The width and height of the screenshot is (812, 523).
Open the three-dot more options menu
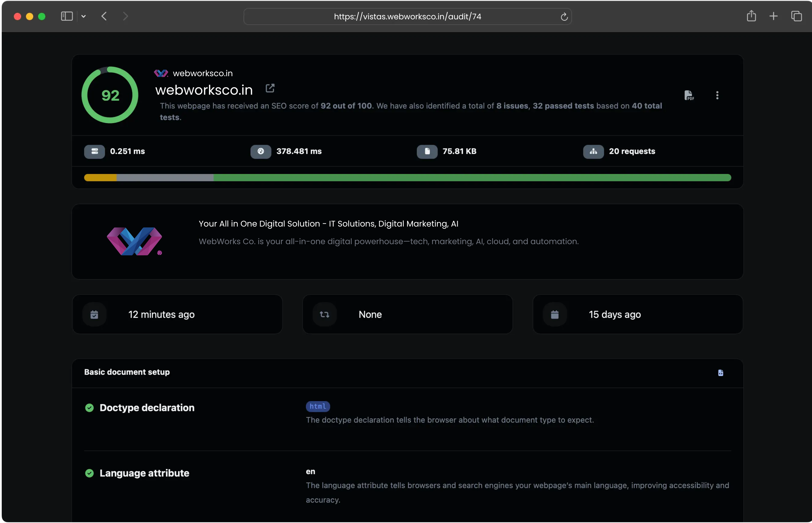[x=717, y=95]
